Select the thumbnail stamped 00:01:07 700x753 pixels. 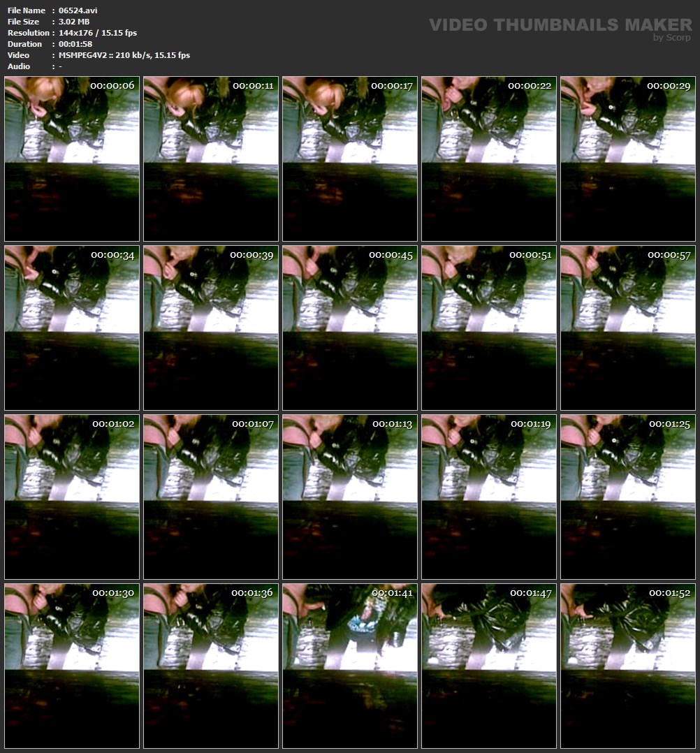tap(211, 497)
